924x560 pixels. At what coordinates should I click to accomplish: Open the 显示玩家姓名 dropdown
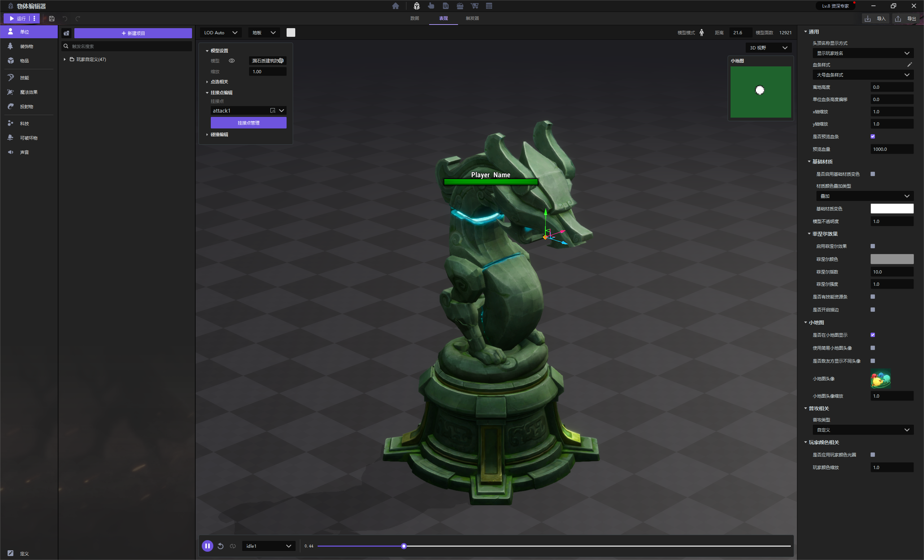click(863, 53)
